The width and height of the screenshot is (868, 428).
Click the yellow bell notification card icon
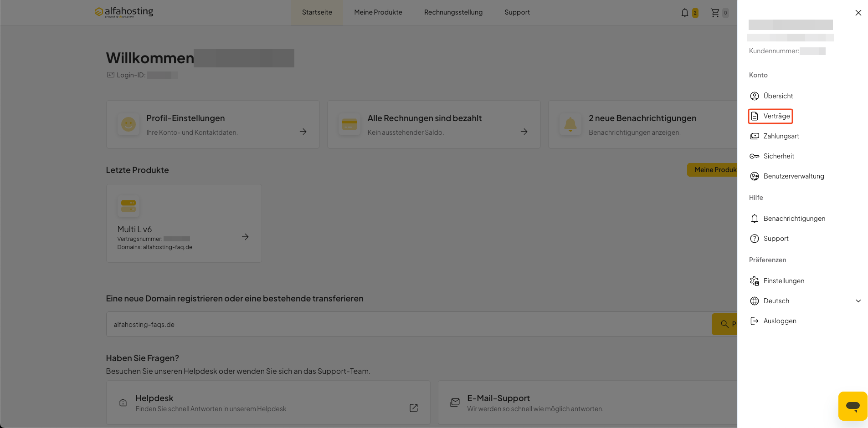tap(570, 124)
